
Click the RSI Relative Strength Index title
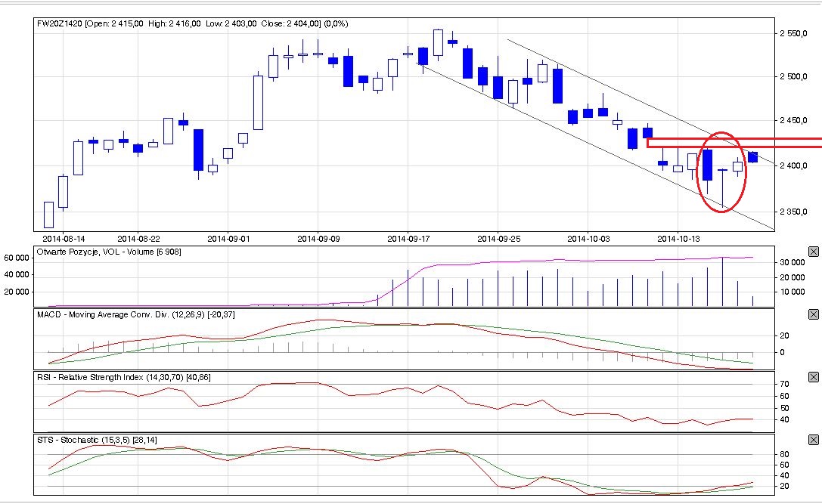pyautogui.click(x=124, y=377)
